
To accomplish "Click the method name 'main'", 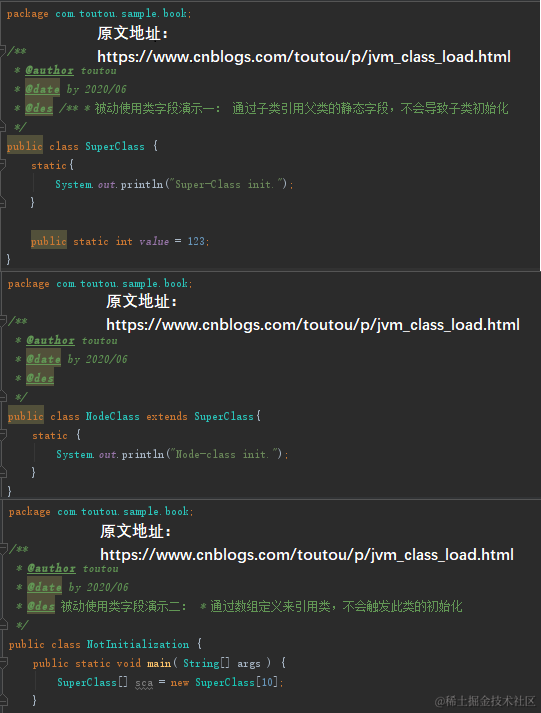I will pos(159,663).
